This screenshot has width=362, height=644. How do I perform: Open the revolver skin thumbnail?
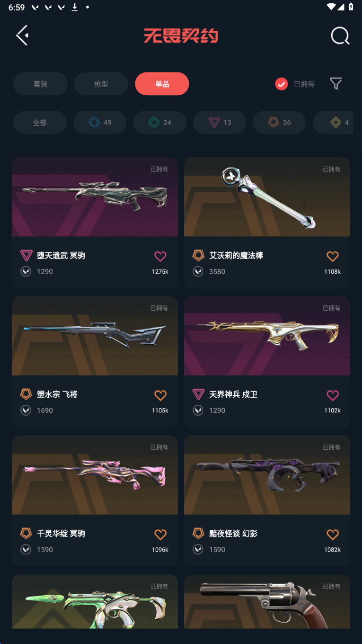click(267, 602)
